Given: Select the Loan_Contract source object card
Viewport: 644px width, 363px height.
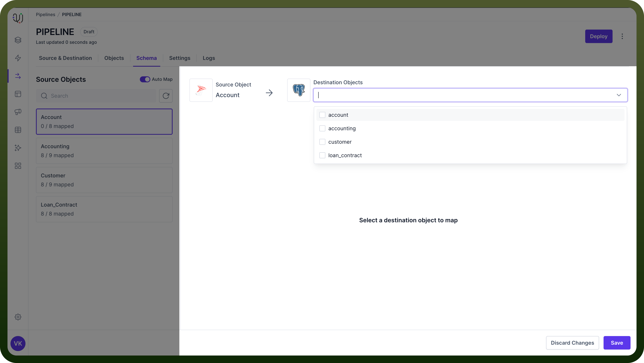Looking at the screenshot, I should [x=104, y=209].
